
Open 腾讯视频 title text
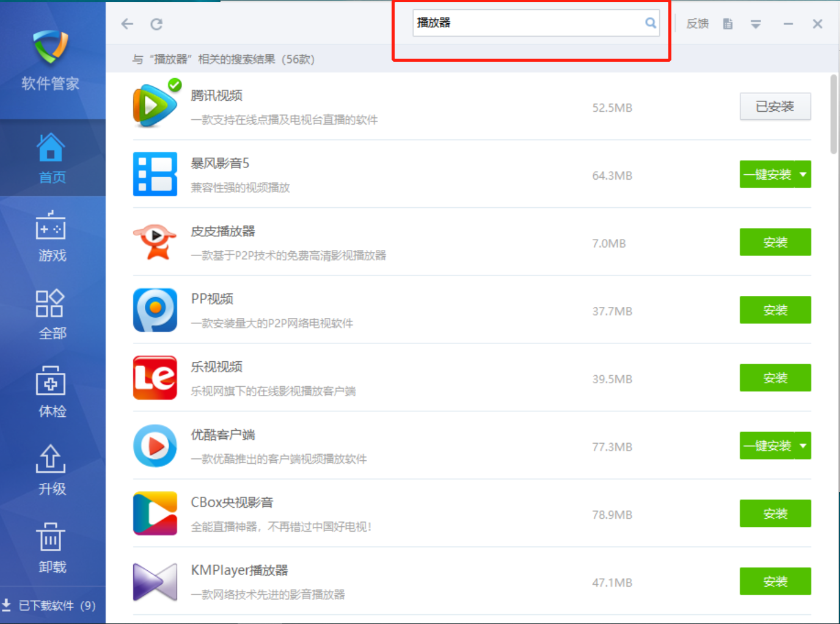click(216, 95)
